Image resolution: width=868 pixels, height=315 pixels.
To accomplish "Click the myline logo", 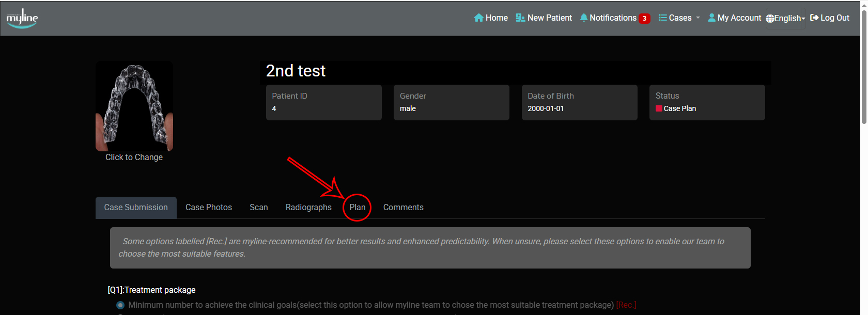I will click(22, 19).
